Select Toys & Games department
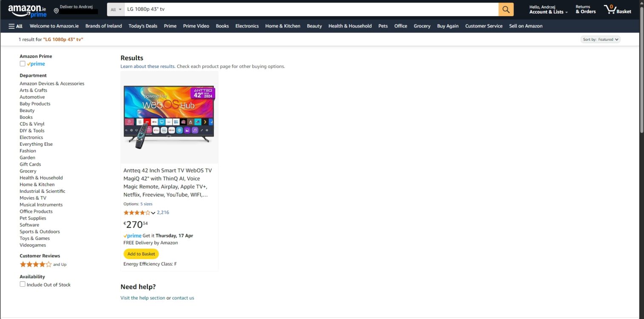Image resolution: width=644 pixels, height=319 pixels. [34, 239]
